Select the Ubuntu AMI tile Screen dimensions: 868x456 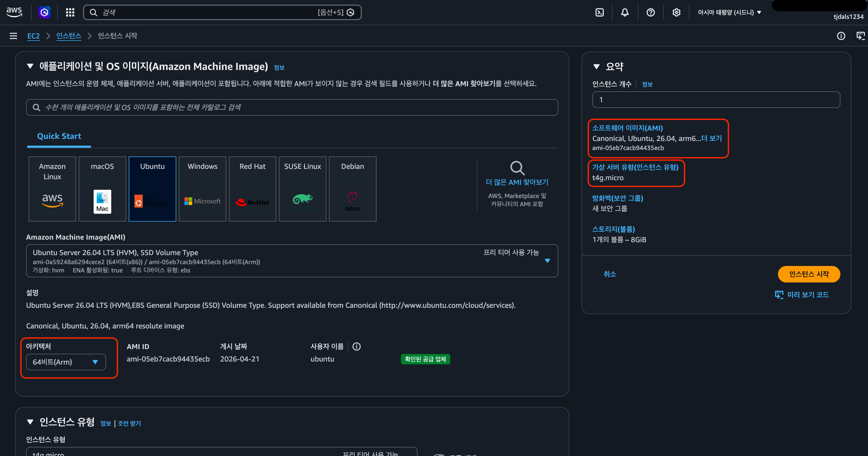tap(152, 189)
